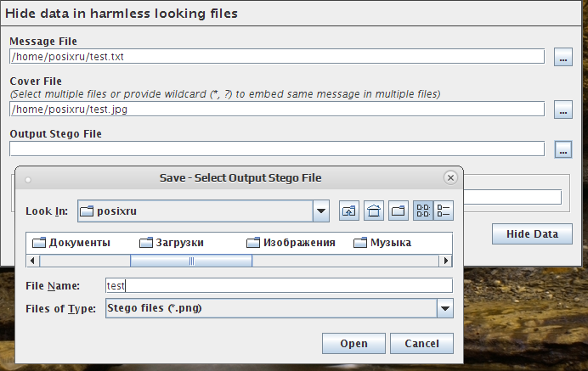Browse for the Output Stego File
This screenshot has width=588, height=371.
(563, 149)
